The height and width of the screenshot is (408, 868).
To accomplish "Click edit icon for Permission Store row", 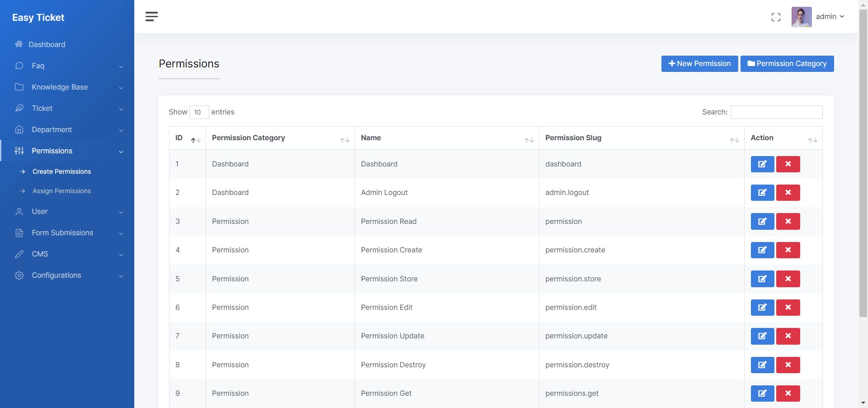I will pos(762,279).
